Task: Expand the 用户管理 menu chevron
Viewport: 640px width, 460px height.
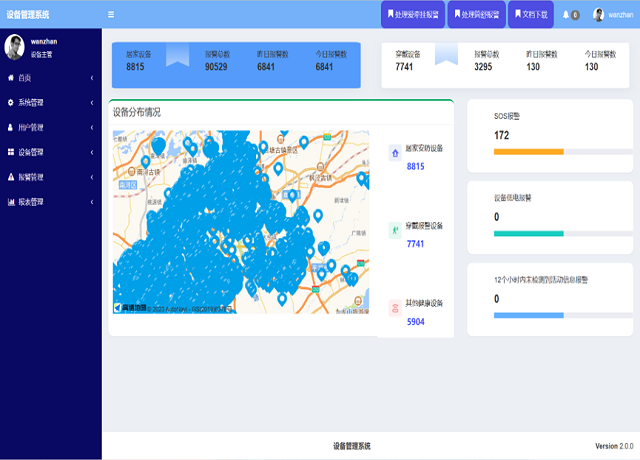Action: click(x=92, y=127)
